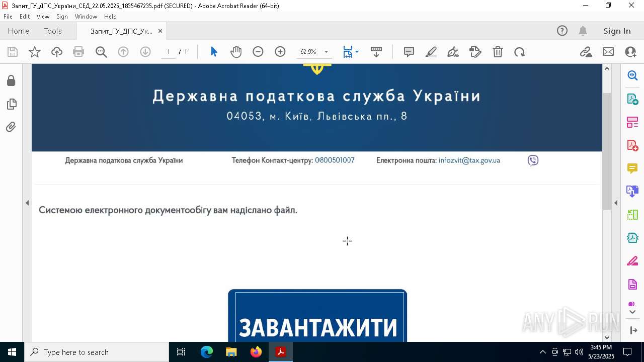This screenshot has width=644, height=362.
Task: Zoom out with the minus icon
Action: click(x=258, y=52)
